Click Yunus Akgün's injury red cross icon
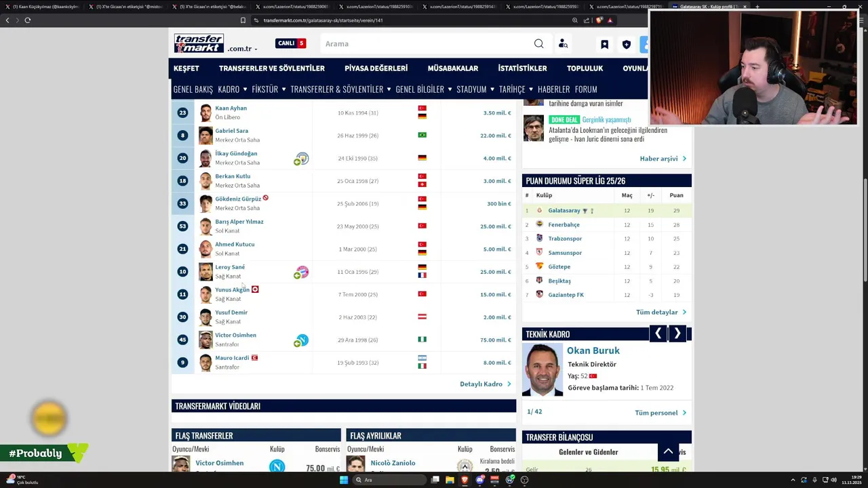Viewport: 868px width, 488px height. 255,289
